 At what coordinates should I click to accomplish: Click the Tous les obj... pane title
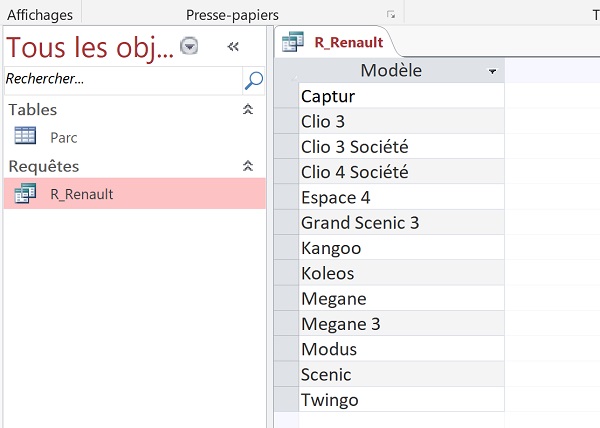[90, 47]
